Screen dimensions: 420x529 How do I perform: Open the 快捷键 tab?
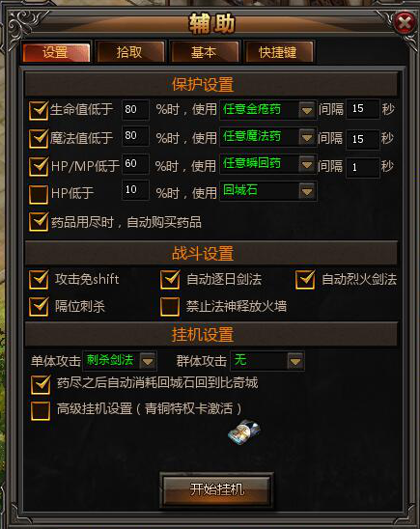click(279, 52)
